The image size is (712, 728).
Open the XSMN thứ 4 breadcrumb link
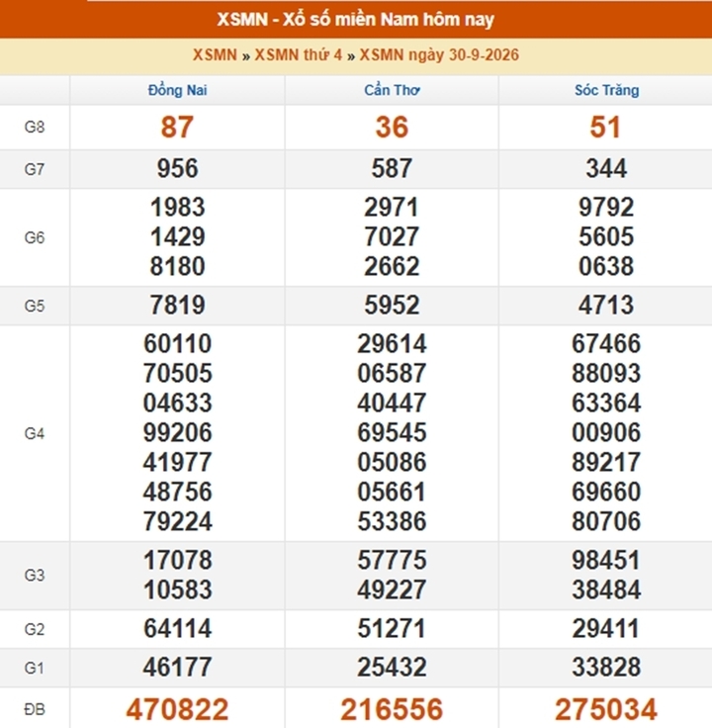[x=298, y=55]
